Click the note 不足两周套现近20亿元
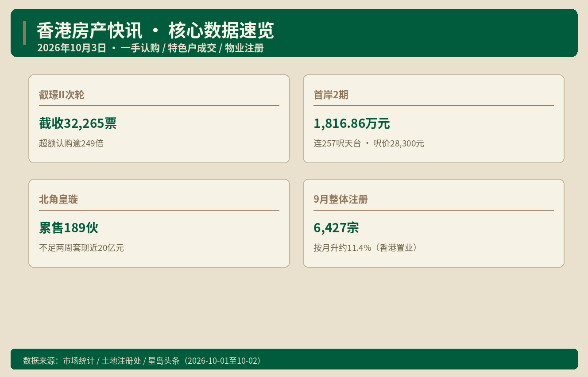Image resolution: width=588 pixels, height=377 pixels. tap(81, 248)
